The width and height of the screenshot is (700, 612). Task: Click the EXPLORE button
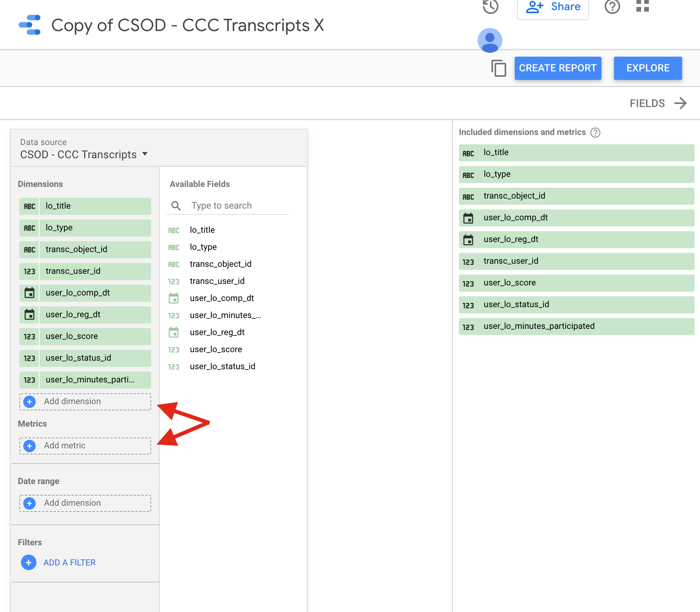point(648,68)
